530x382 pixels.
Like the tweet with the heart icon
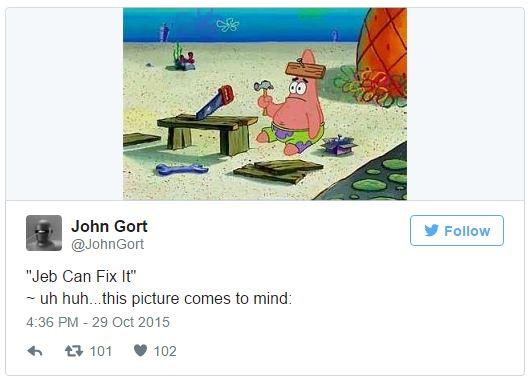(140, 350)
